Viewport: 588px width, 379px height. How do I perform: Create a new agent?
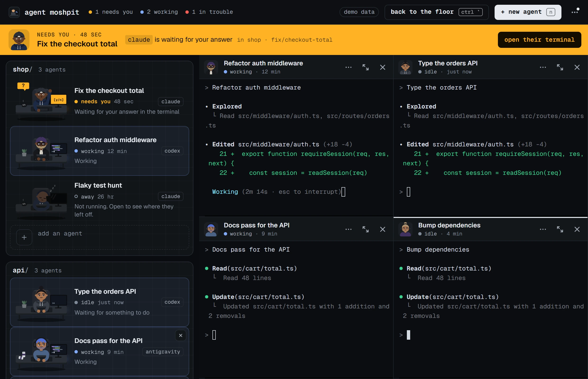tap(528, 12)
